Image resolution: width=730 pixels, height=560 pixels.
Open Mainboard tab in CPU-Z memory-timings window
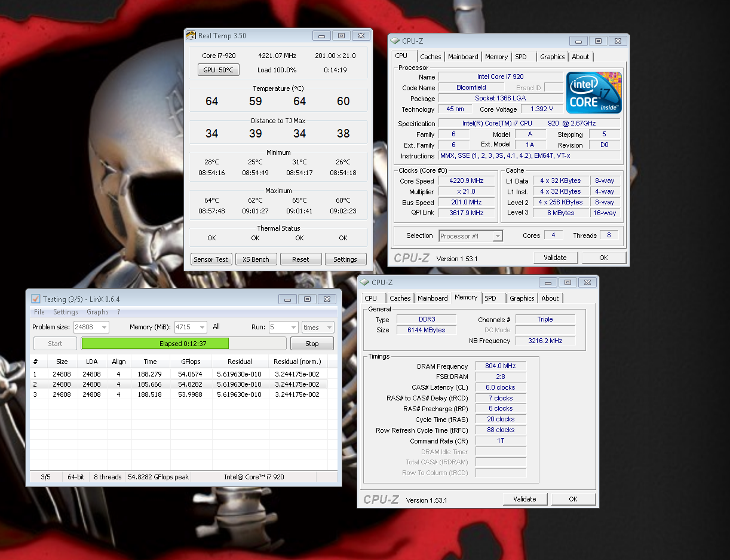(433, 298)
